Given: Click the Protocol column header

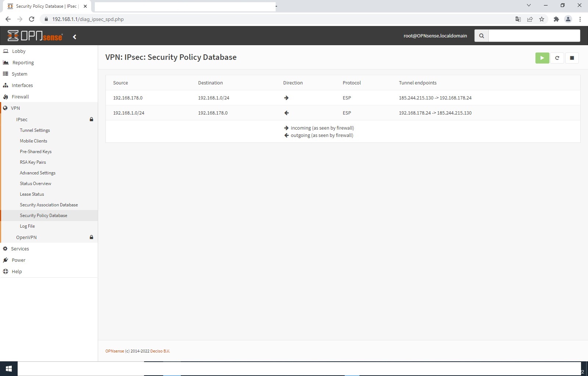Looking at the screenshot, I should pos(352,83).
